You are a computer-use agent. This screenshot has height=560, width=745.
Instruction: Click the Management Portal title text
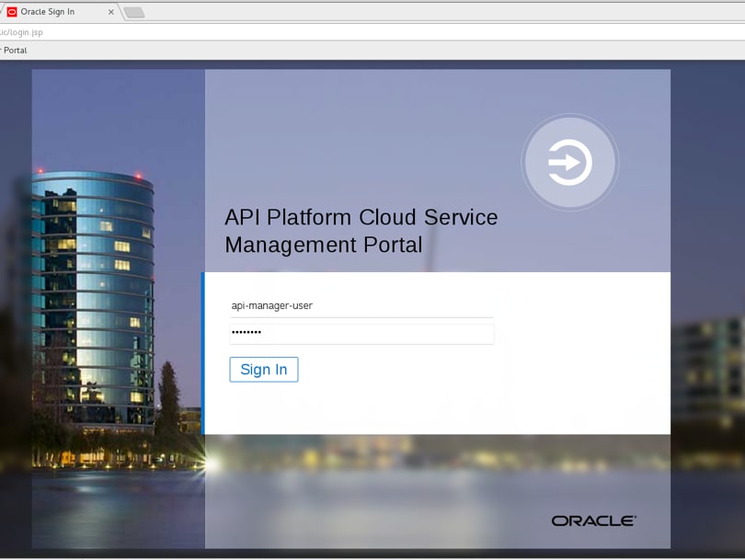coord(324,245)
